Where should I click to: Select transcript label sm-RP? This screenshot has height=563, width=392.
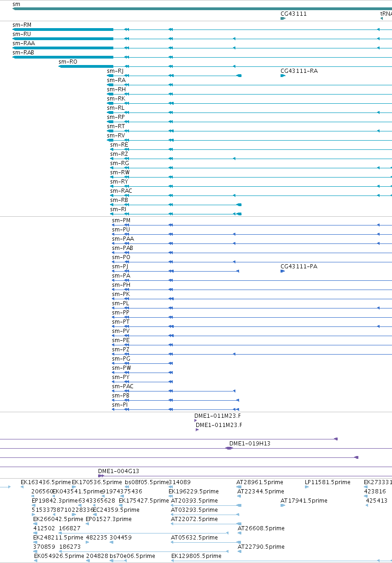pos(116,117)
